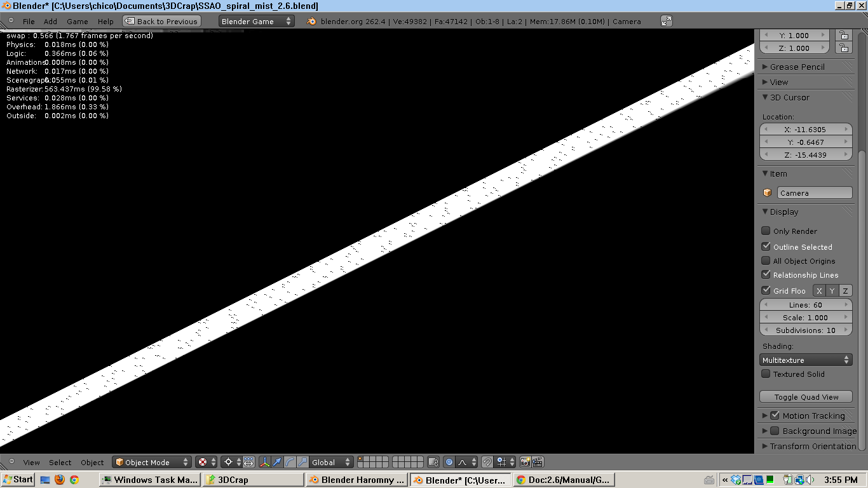Open the Object Mode dropdown
The height and width of the screenshot is (488, 868).
(151, 462)
